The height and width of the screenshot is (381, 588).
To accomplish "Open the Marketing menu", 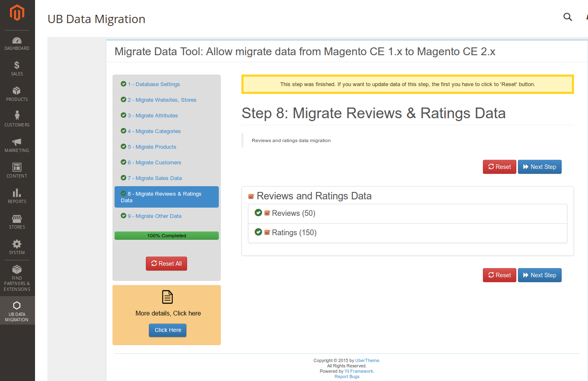I will [17, 145].
